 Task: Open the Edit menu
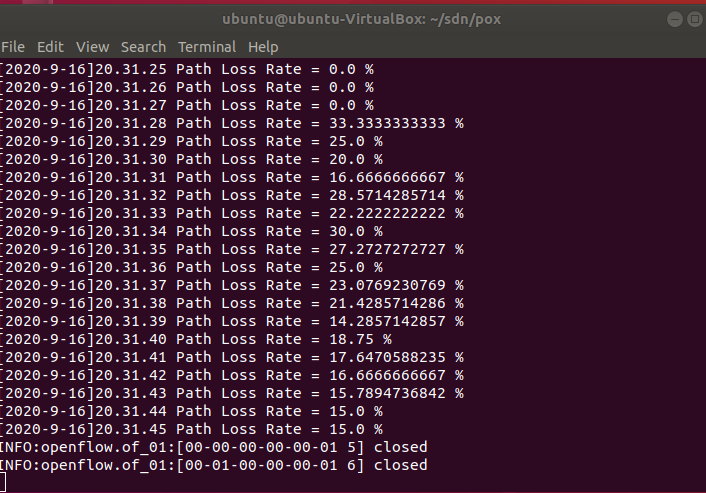pyautogui.click(x=50, y=47)
